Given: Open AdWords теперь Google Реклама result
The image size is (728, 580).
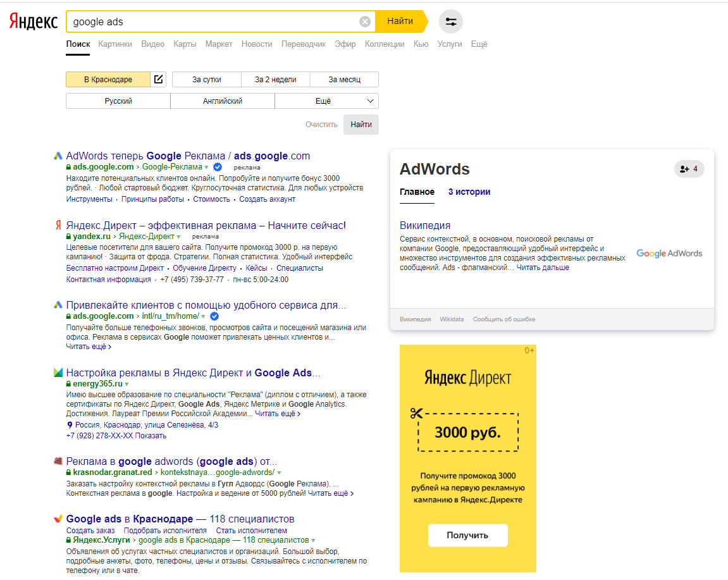Looking at the screenshot, I should (x=188, y=156).
